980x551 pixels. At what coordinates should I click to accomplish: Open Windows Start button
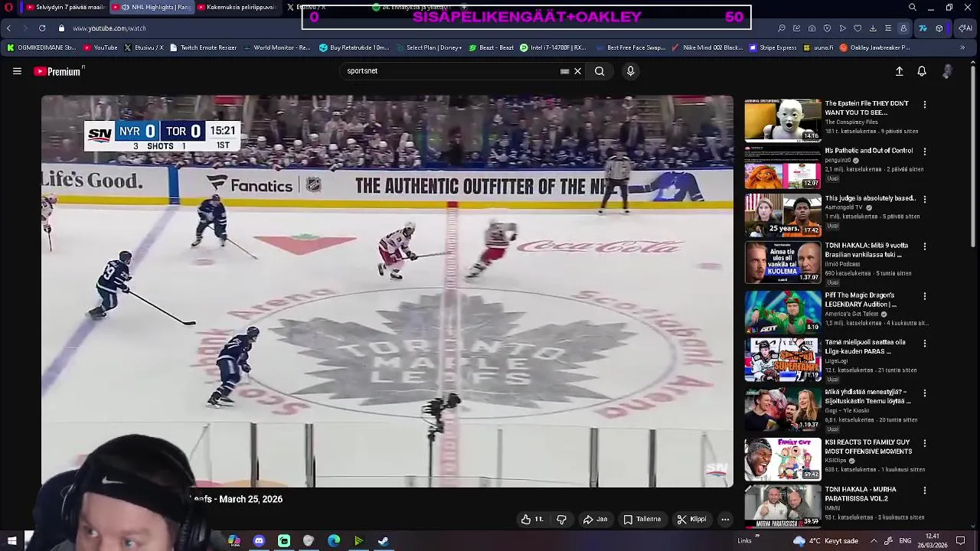tap(11, 541)
